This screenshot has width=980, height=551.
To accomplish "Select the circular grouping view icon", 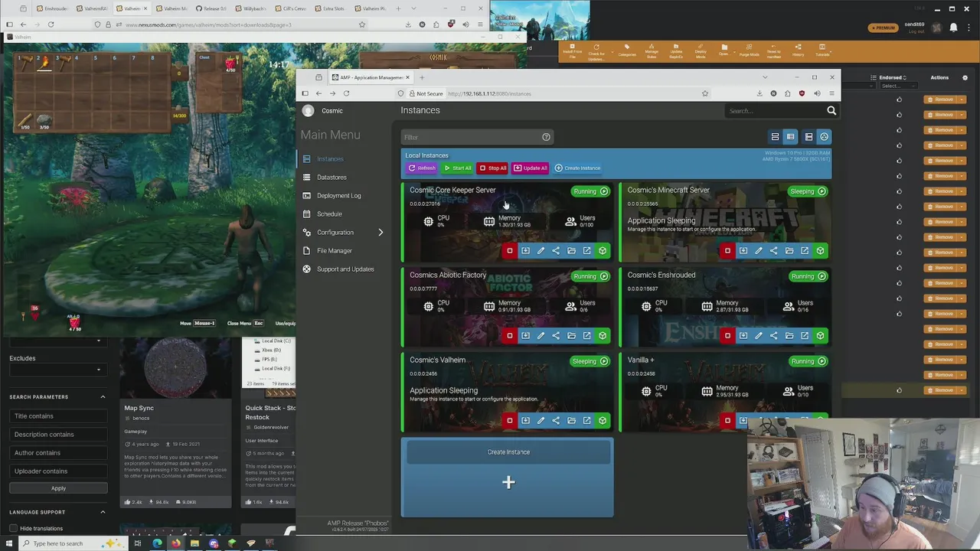I will click(824, 137).
